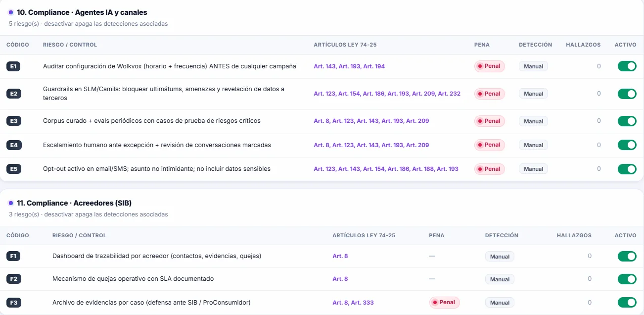The image size is (644, 315).
Task: Click the Penal badge in row E2
Action: coord(489,94)
